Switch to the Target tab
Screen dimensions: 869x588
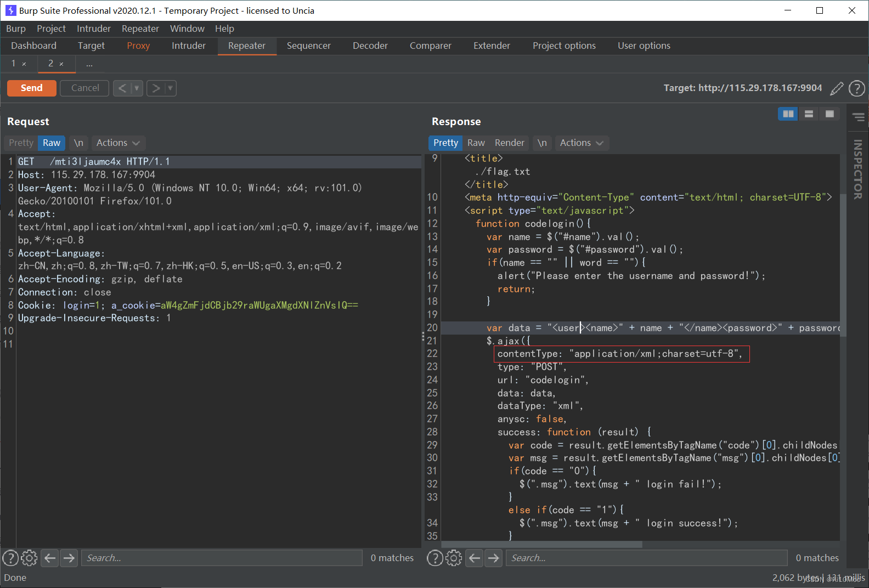pyautogui.click(x=91, y=46)
